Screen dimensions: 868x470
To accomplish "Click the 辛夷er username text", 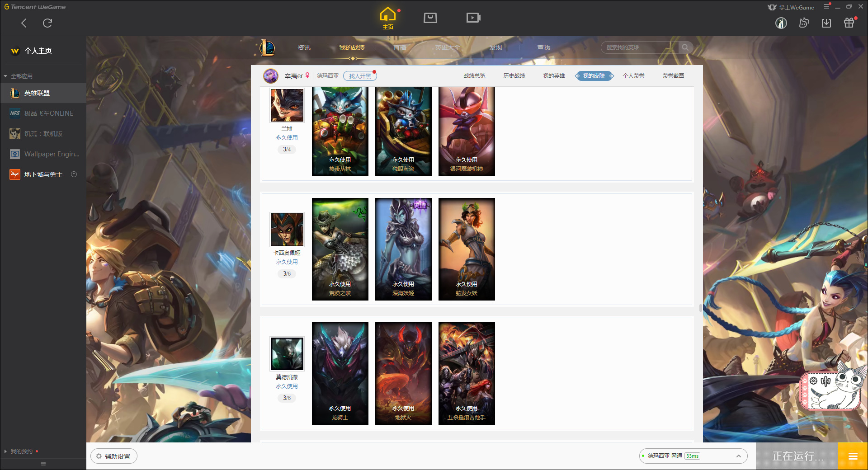I will pos(294,76).
